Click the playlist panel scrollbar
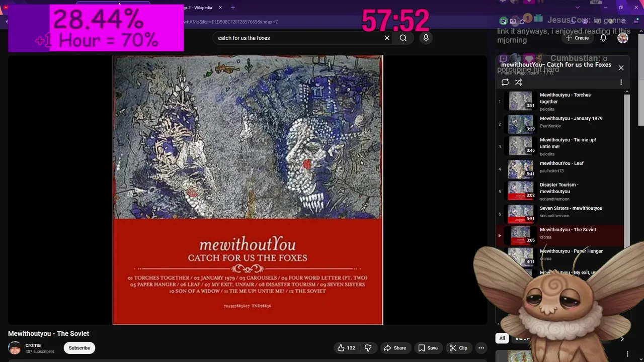The height and width of the screenshot is (362, 644). click(x=627, y=171)
